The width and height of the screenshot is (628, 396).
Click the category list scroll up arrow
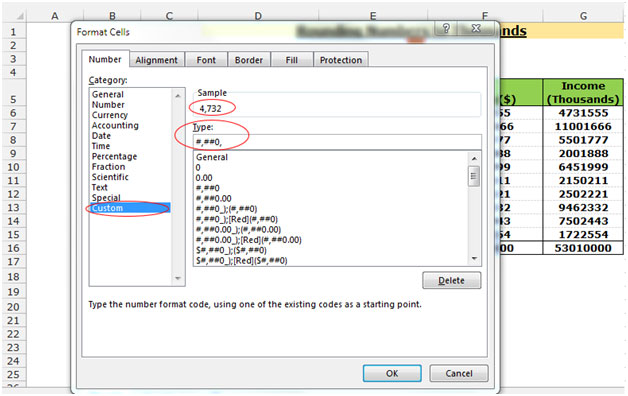point(178,96)
